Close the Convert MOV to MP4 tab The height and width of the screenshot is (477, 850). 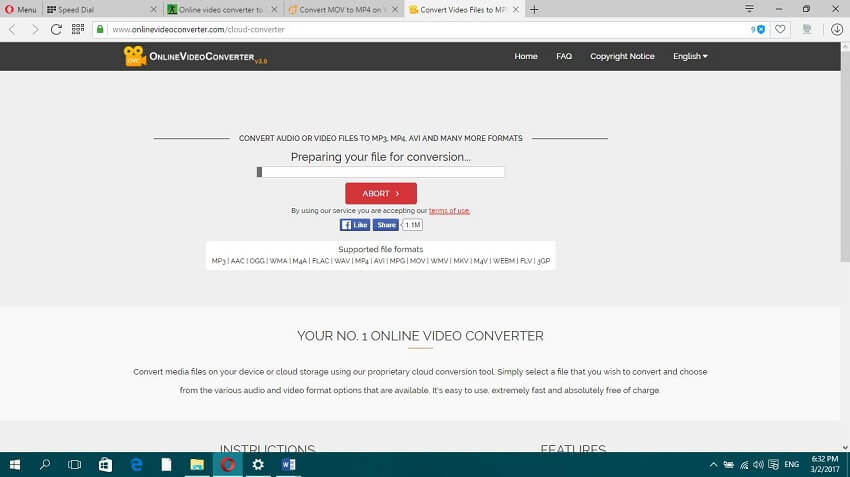pyautogui.click(x=395, y=10)
